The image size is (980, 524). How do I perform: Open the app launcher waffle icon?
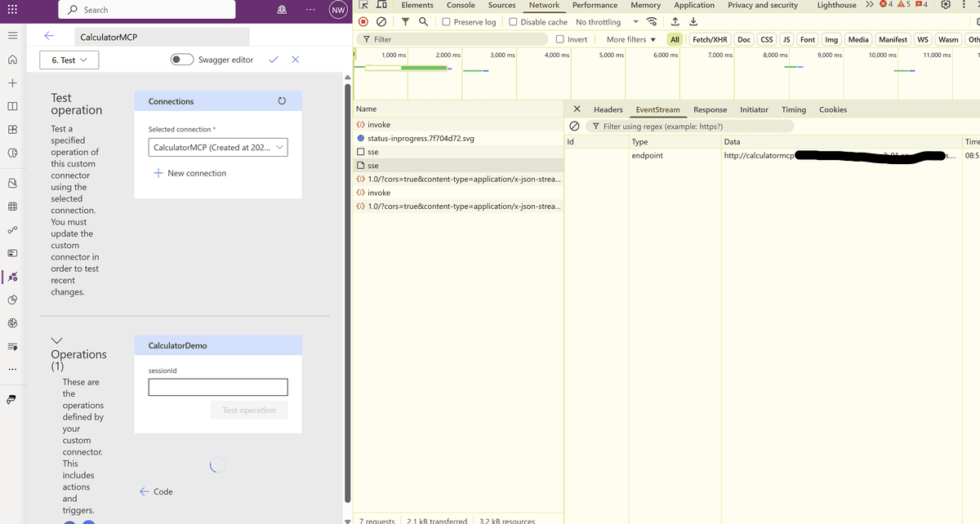coord(12,10)
